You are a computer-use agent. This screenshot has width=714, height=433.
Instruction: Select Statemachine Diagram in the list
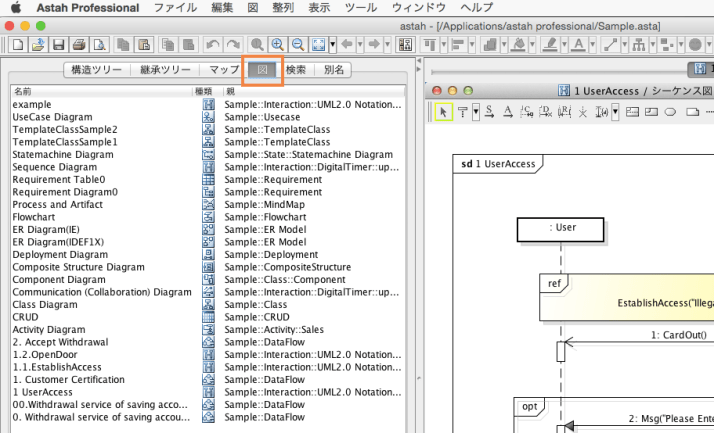63,155
